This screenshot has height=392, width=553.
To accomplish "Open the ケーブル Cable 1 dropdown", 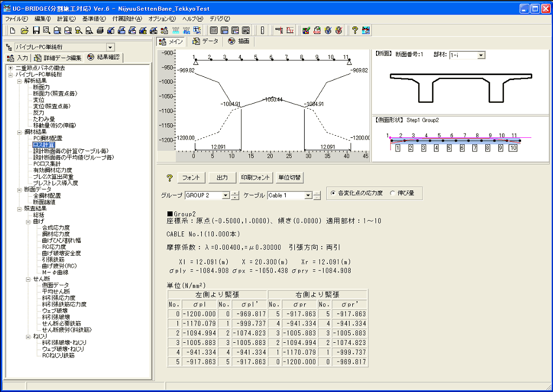I will point(308,195).
